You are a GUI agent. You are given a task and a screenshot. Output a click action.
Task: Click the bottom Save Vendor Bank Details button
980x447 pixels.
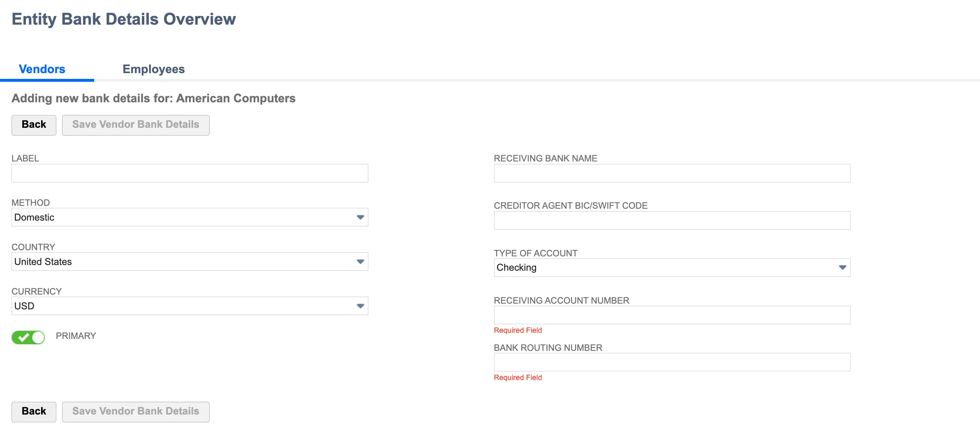[136, 412]
